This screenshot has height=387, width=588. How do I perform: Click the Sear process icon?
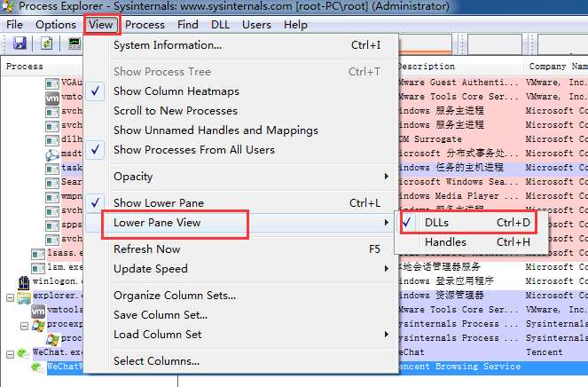pos(52,183)
